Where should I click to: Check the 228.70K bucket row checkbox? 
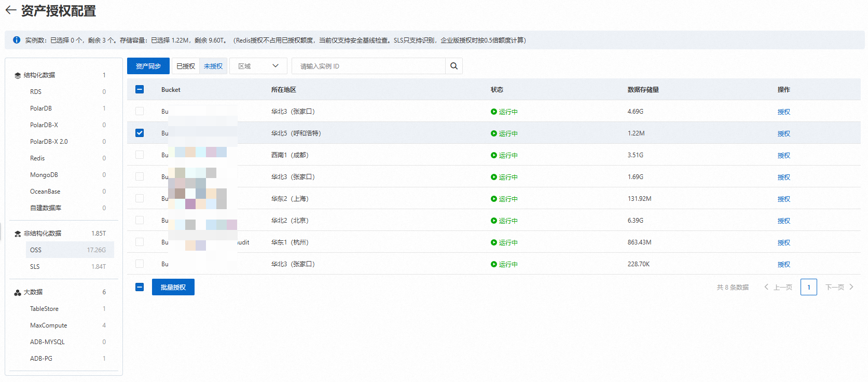[140, 264]
